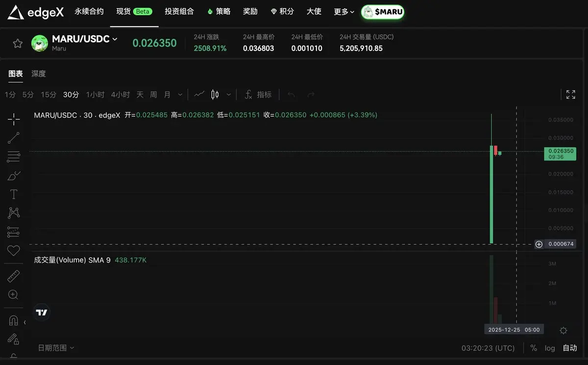
Task: Select the 1分 timeframe
Action: coord(10,95)
